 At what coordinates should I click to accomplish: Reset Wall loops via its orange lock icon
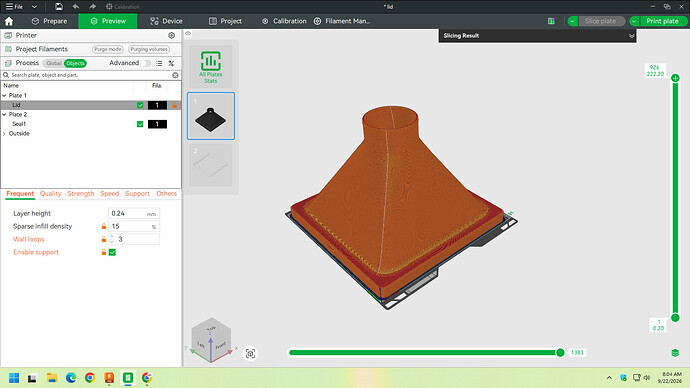point(104,239)
